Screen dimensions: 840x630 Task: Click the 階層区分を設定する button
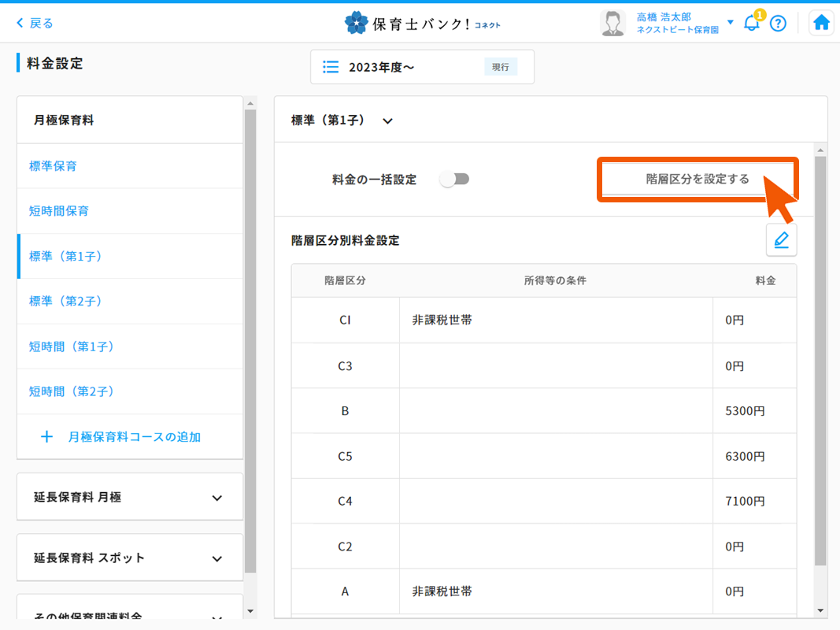point(698,179)
